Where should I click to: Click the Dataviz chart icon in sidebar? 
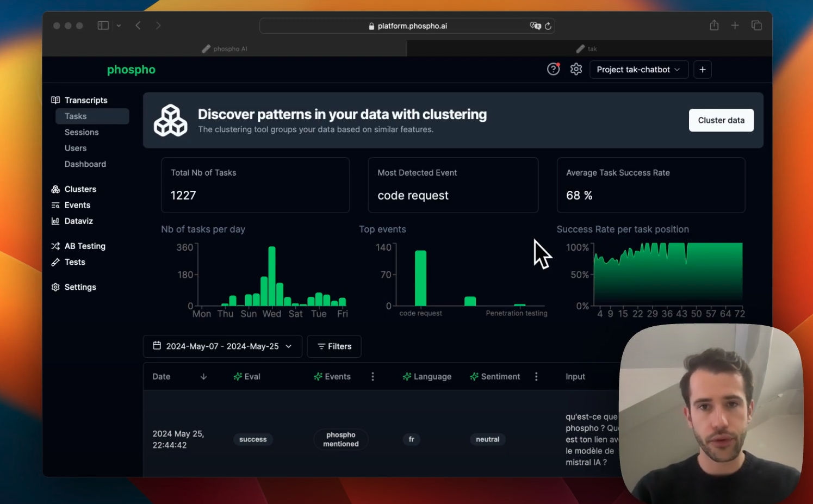(55, 221)
